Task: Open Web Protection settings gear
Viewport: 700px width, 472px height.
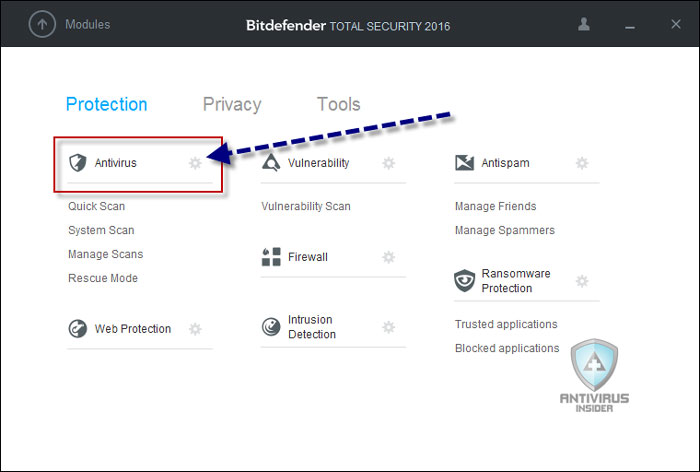Action: pos(195,329)
